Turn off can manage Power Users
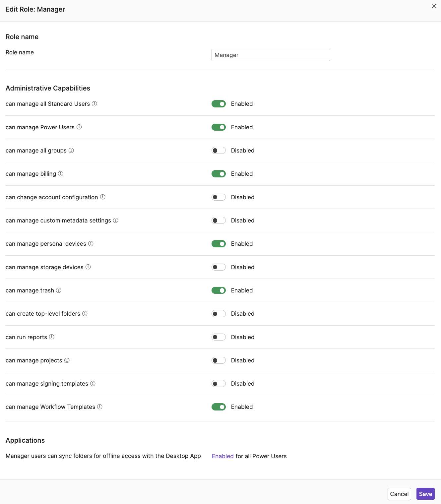The width and height of the screenshot is (441, 504). pos(219,127)
